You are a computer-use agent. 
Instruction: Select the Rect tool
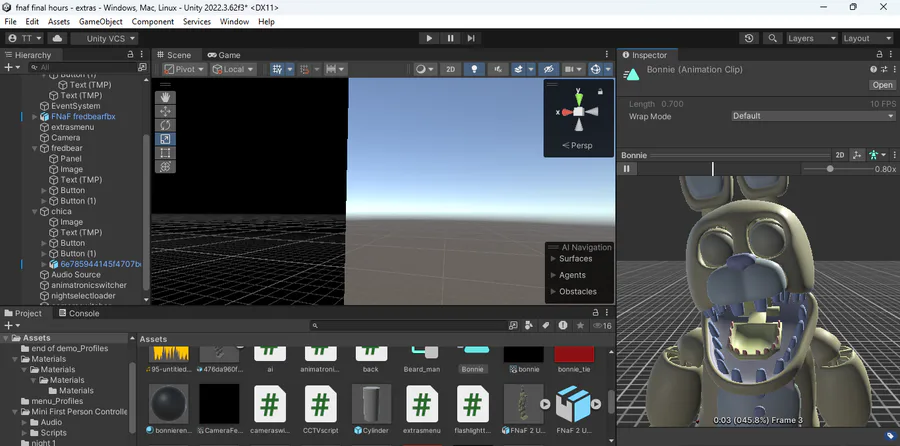point(165,153)
